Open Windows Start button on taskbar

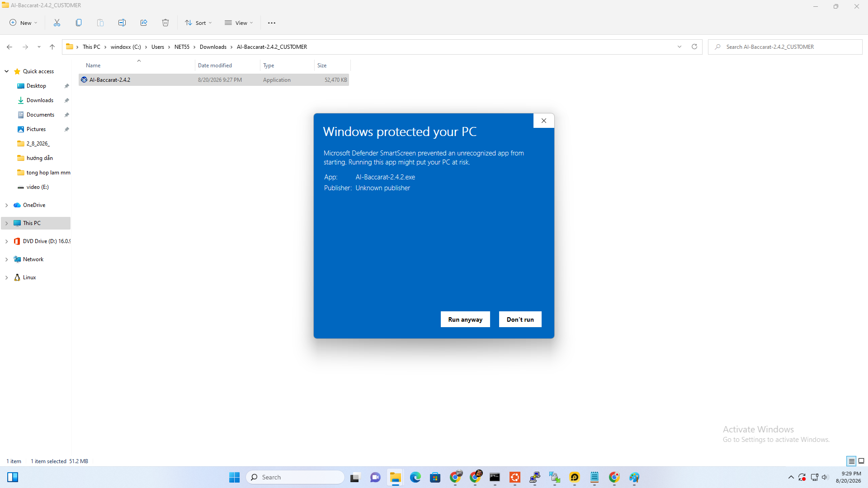(234, 477)
